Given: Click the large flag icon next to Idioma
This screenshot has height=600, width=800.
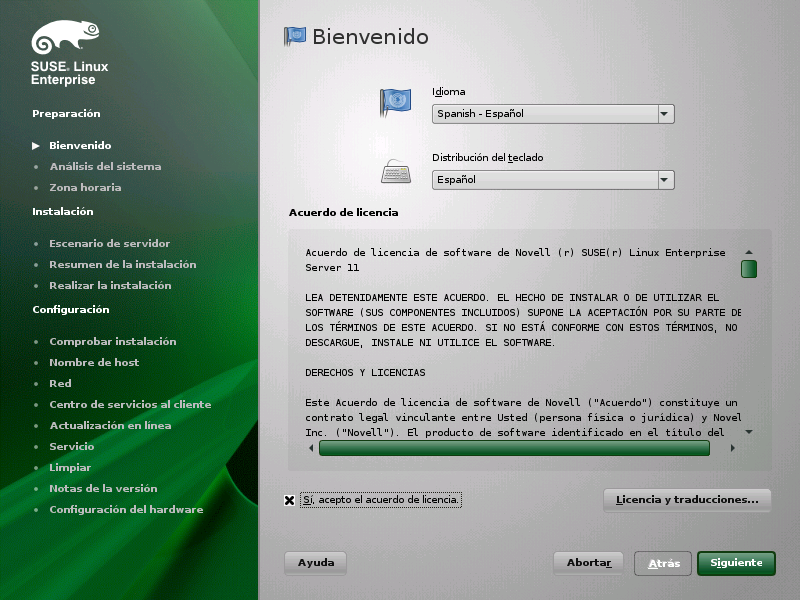Looking at the screenshot, I should coord(395,102).
